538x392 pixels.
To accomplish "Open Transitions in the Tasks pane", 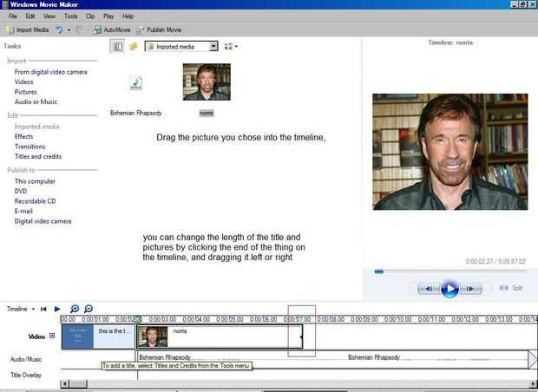I will (x=30, y=147).
